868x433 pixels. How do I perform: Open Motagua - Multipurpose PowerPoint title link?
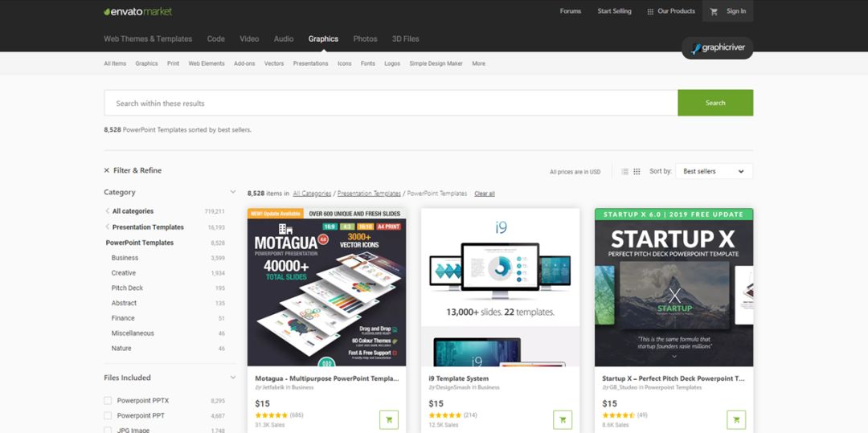point(326,379)
